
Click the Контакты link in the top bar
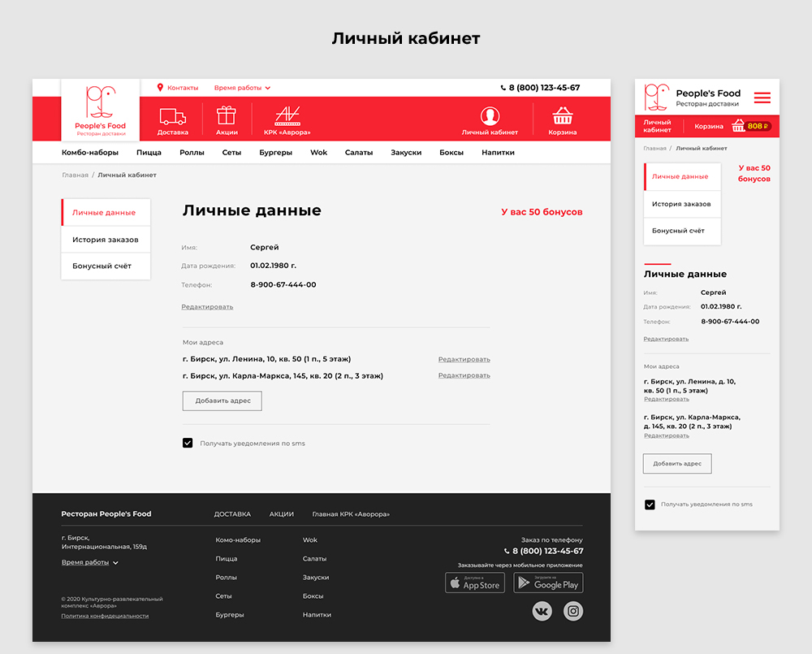[182, 88]
